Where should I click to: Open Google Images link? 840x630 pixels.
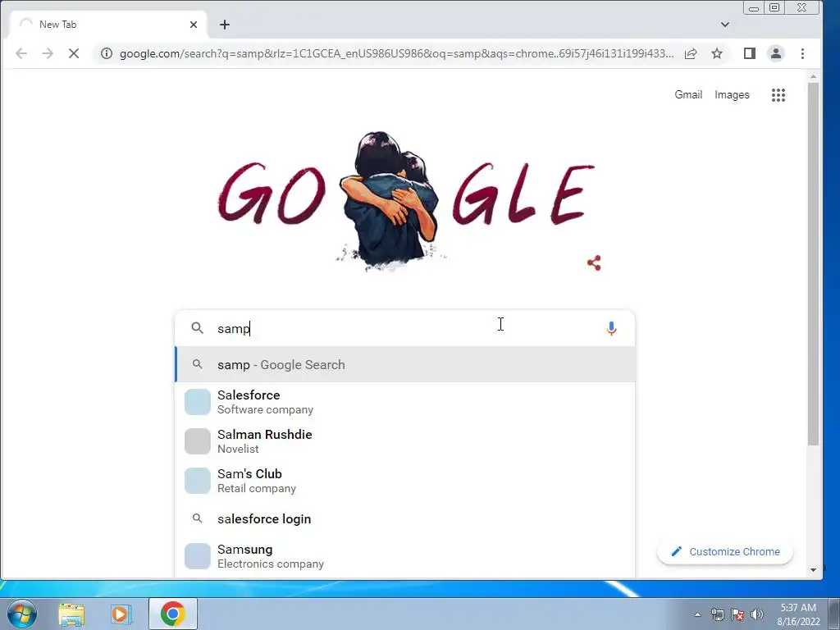732,95
